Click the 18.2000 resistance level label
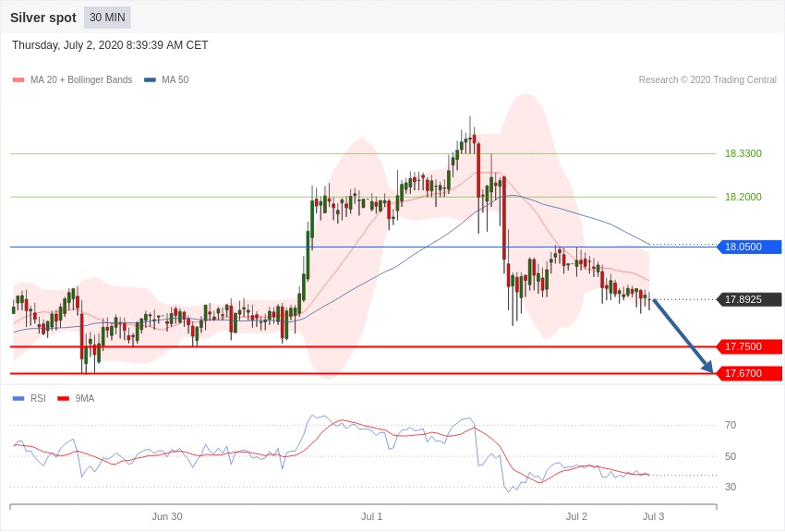The image size is (785, 532). (743, 197)
